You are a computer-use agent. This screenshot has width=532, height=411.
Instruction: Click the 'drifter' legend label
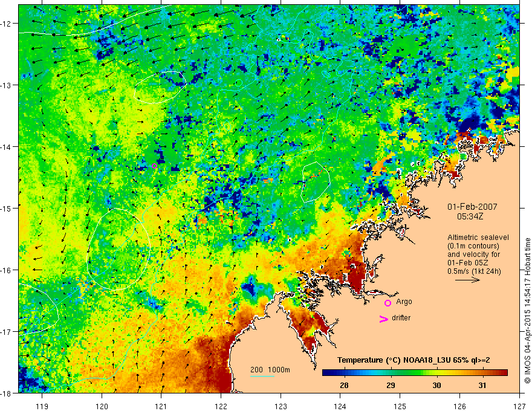401,318
